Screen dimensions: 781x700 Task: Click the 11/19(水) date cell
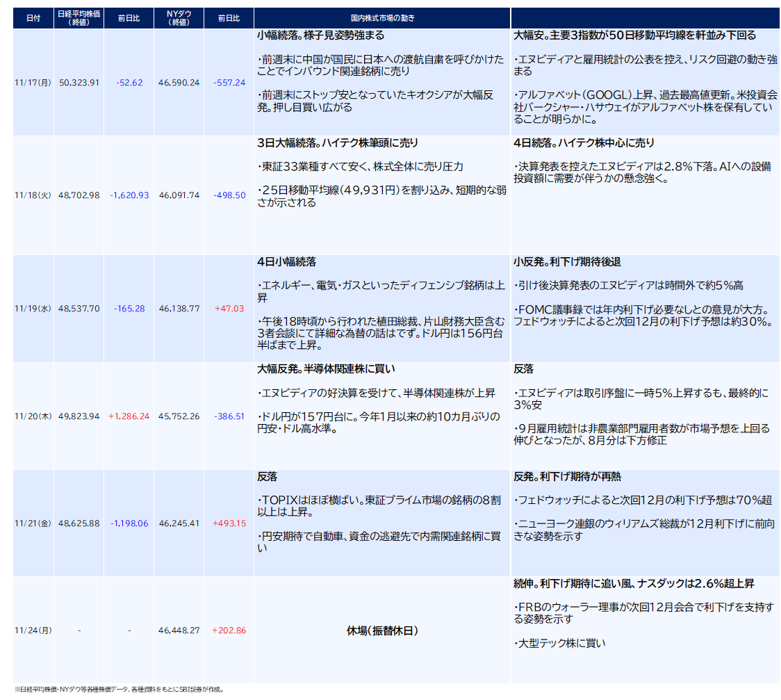33,308
